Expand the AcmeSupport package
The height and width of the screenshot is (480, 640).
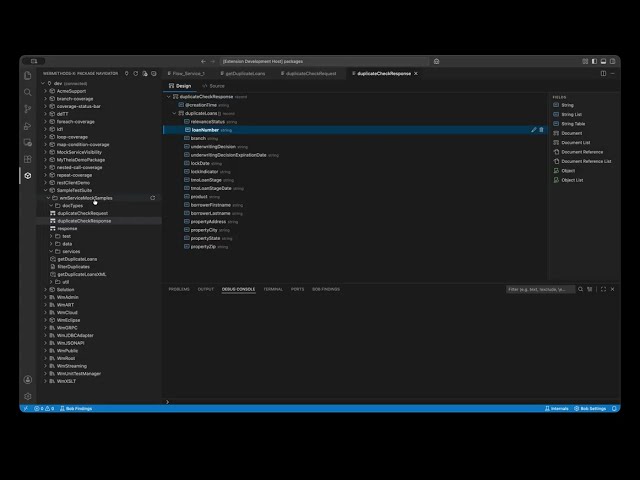(45, 91)
